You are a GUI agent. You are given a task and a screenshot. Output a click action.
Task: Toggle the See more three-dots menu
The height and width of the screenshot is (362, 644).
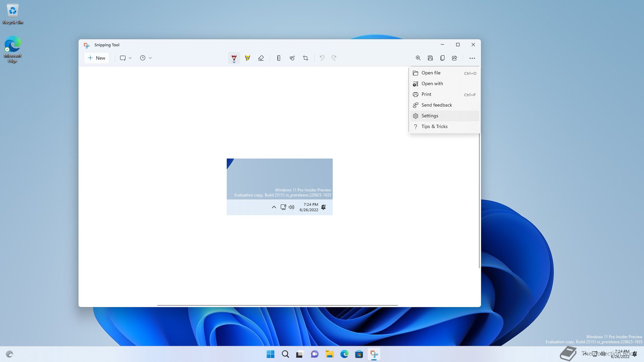472,58
